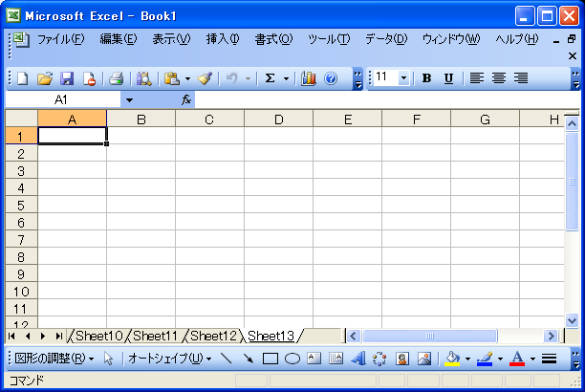Select the Arrow drawing tool

[249, 359]
